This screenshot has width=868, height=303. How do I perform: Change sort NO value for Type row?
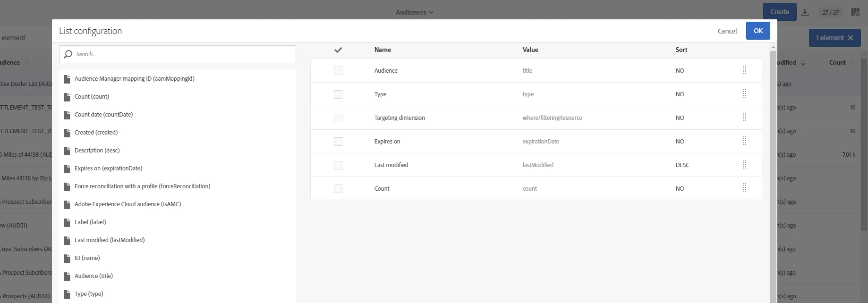click(x=680, y=94)
